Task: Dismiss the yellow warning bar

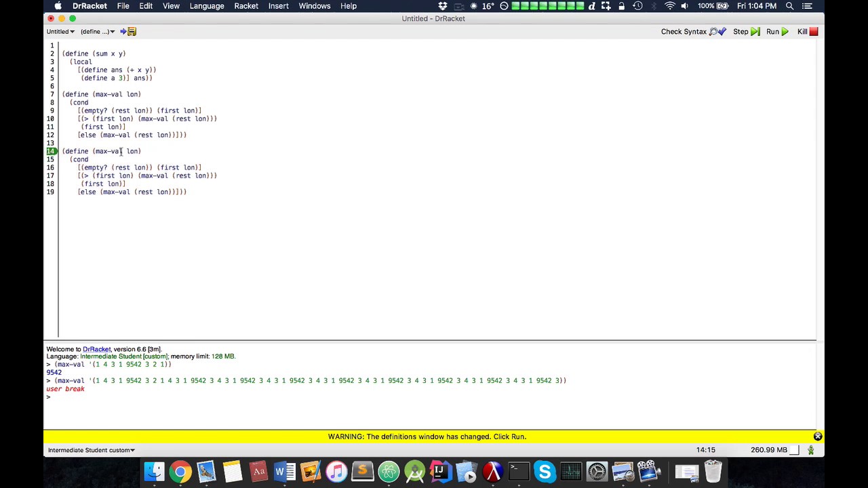Action: (x=818, y=436)
